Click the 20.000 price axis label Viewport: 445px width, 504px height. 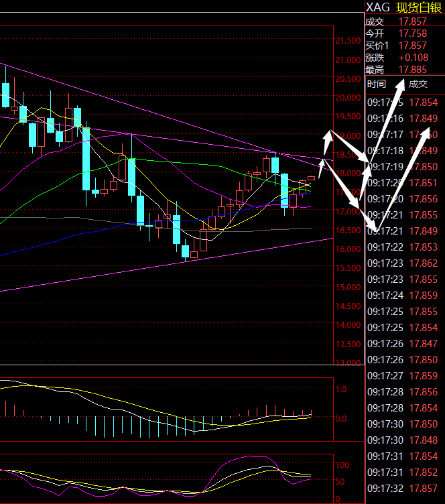point(348,97)
